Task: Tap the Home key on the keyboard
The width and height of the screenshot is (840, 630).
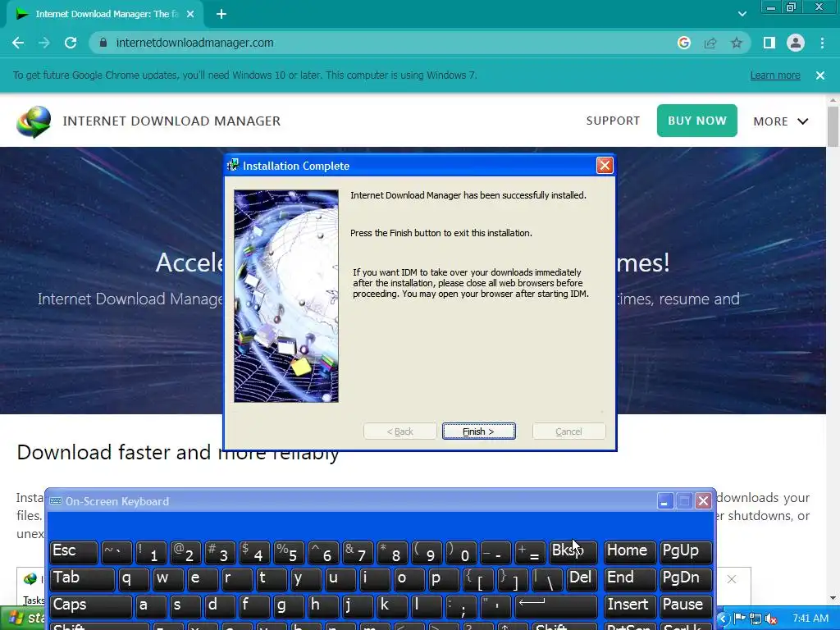Action: pyautogui.click(x=629, y=552)
